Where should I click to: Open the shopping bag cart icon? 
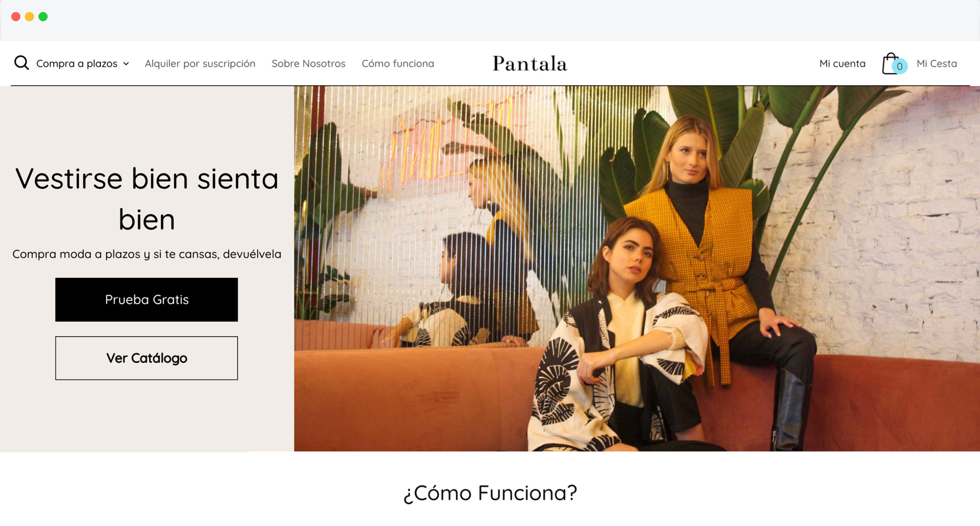[890, 64]
